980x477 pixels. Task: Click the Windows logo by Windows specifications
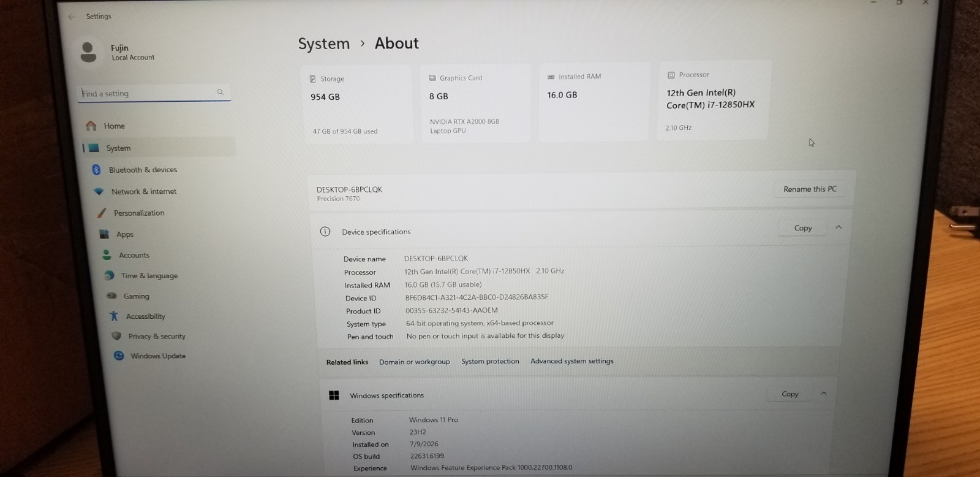point(334,395)
